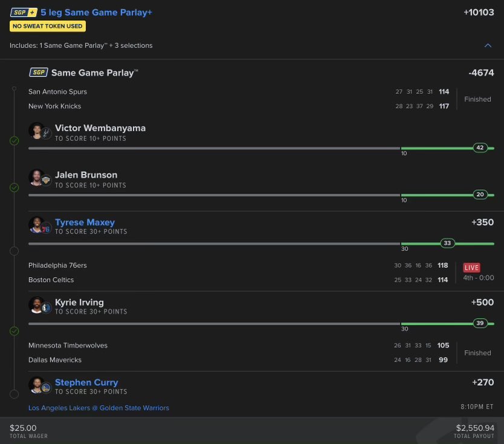Click the Spurs final score 114

[444, 92]
